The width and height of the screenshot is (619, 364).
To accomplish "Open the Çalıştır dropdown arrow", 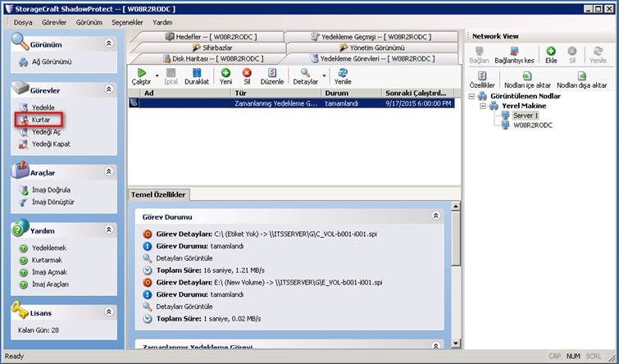I will [x=157, y=75].
